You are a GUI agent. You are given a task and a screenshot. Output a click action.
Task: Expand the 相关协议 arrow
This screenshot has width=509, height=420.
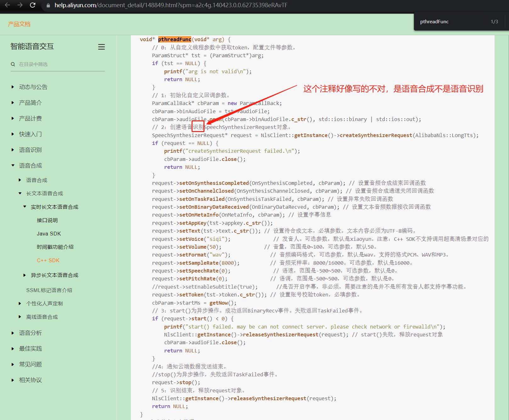click(13, 380)
